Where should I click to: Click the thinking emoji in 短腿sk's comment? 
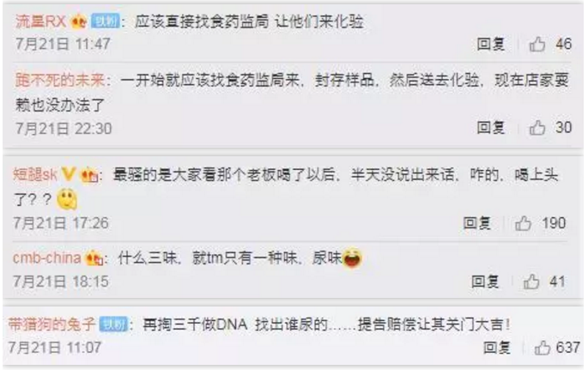pos(67,199)
